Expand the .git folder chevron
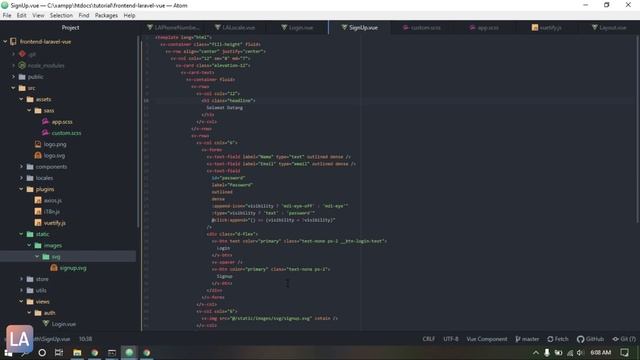Screen dimensions: 640x360 click(13, 54)
